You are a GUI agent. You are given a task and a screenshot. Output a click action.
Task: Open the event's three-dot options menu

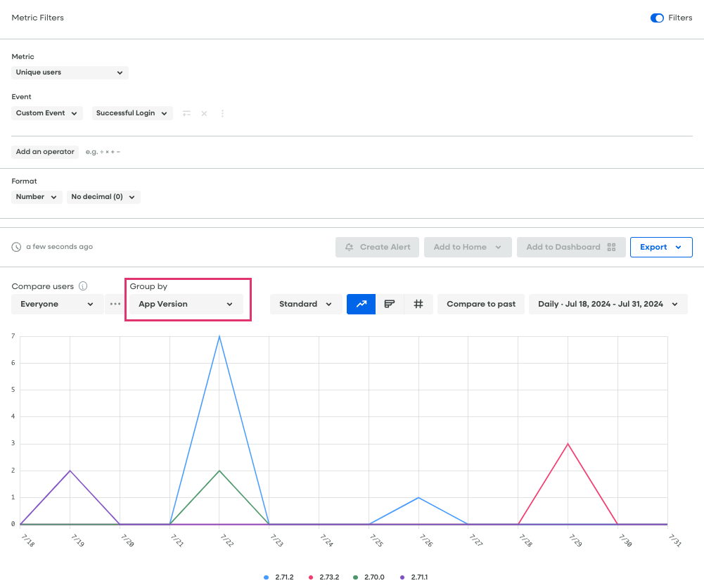222,113
